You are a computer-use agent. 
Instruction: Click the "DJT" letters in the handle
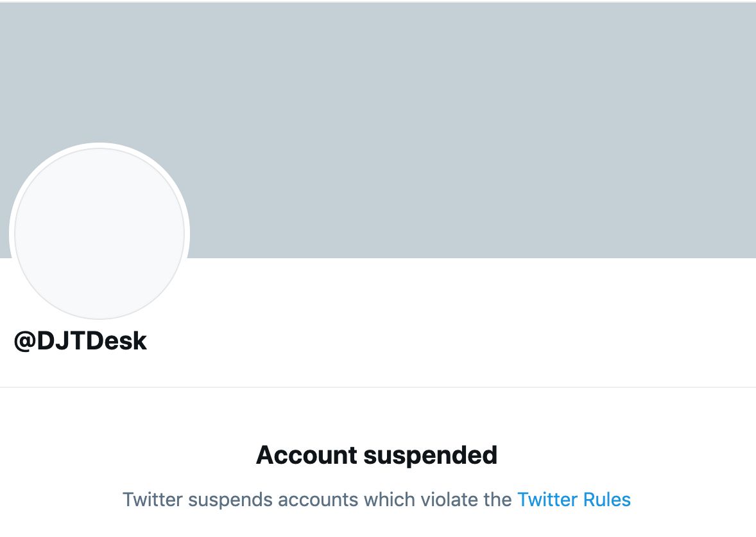62,342
